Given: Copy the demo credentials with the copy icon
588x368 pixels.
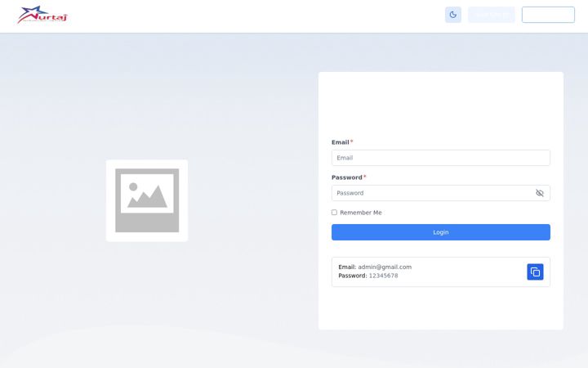Looking at the screenshot, I should click(535, 272).
